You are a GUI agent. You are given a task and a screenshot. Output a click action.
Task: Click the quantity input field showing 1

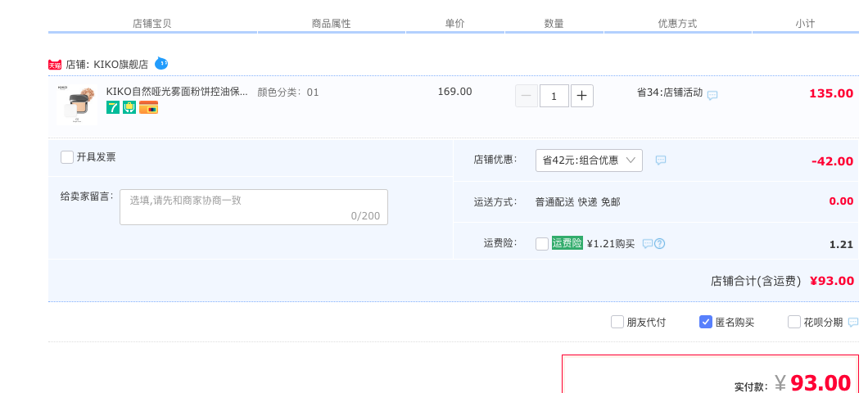(x=554, y=96)
